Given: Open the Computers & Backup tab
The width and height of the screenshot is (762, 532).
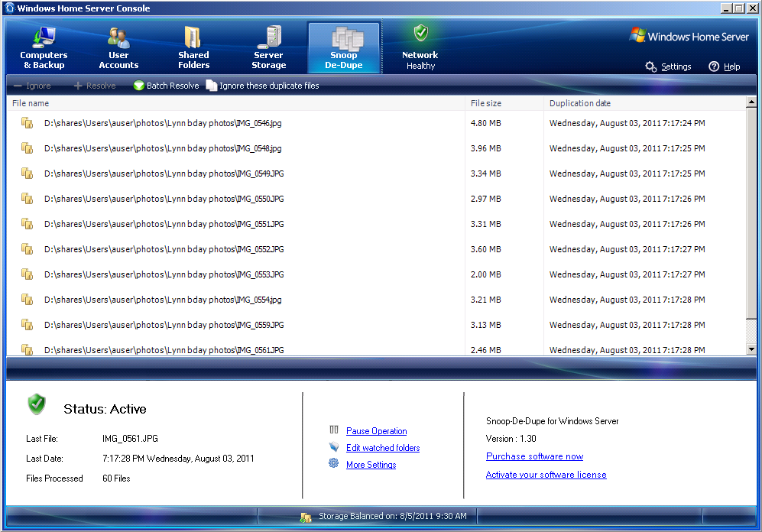Looking at the screenshot, I should tap(44, 48).
